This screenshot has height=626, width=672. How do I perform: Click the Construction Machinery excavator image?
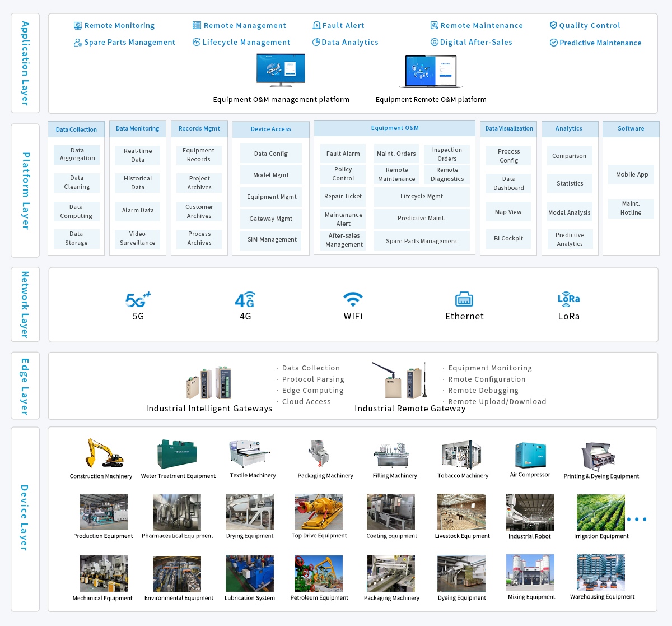coord(104,453)
